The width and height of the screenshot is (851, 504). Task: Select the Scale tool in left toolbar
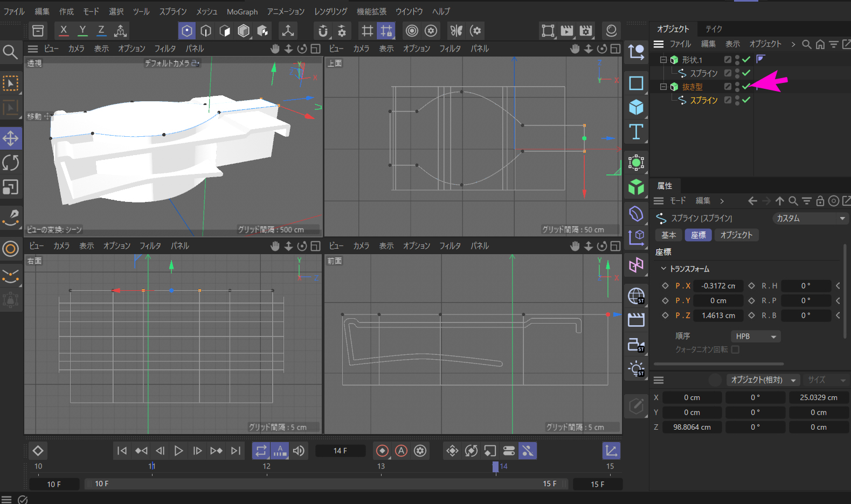click(x=11, y=187)
